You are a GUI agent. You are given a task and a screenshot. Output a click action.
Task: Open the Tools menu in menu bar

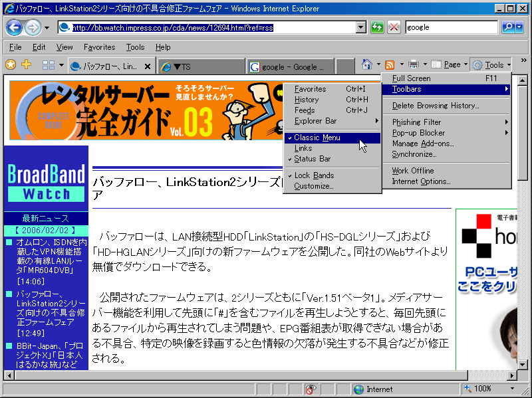tap(136, 47)
